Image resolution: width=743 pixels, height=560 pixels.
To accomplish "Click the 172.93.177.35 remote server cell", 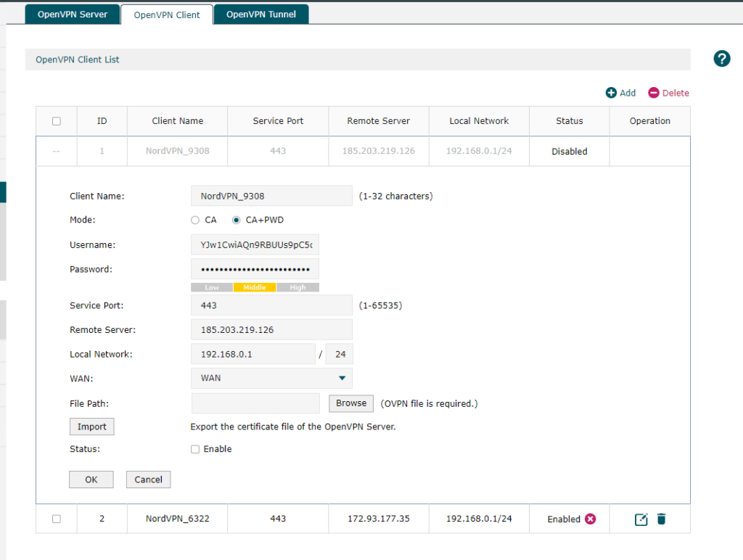I will [x=379, y=519].
